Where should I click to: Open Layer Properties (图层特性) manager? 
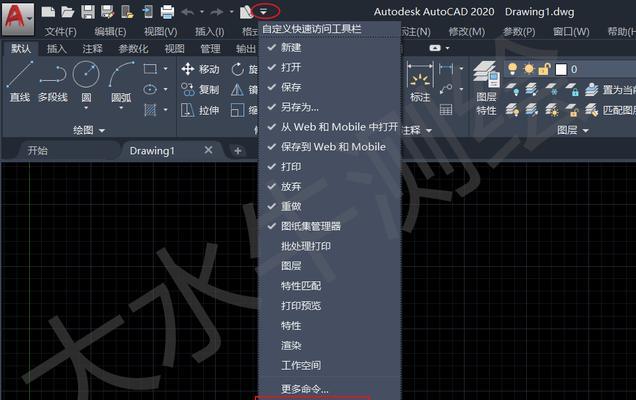tap(486, 88)
